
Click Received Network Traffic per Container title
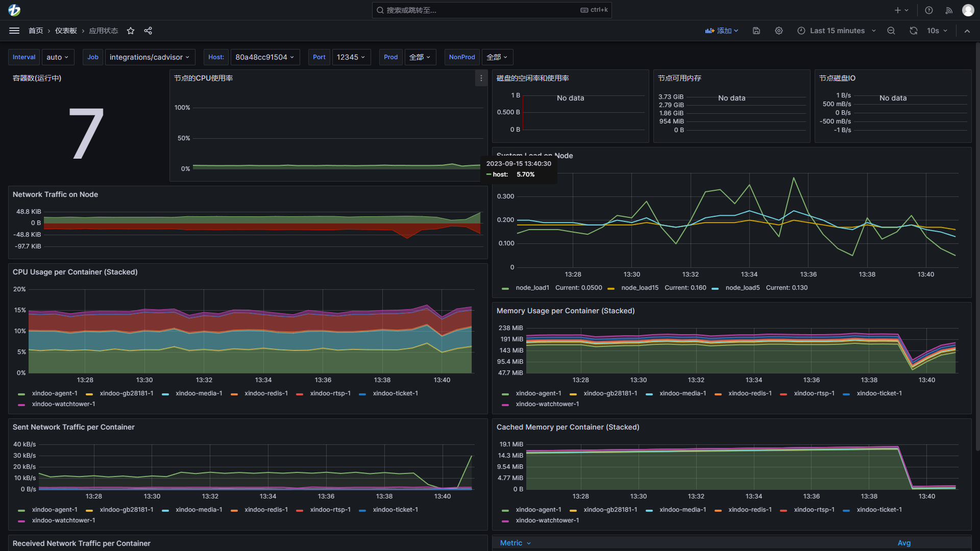click(x=82, y=543)
